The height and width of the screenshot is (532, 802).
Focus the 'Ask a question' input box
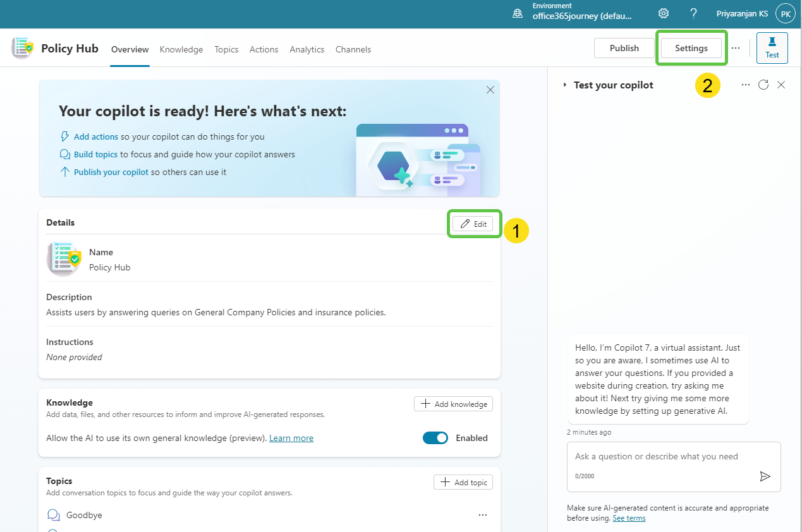coord(657,457)
